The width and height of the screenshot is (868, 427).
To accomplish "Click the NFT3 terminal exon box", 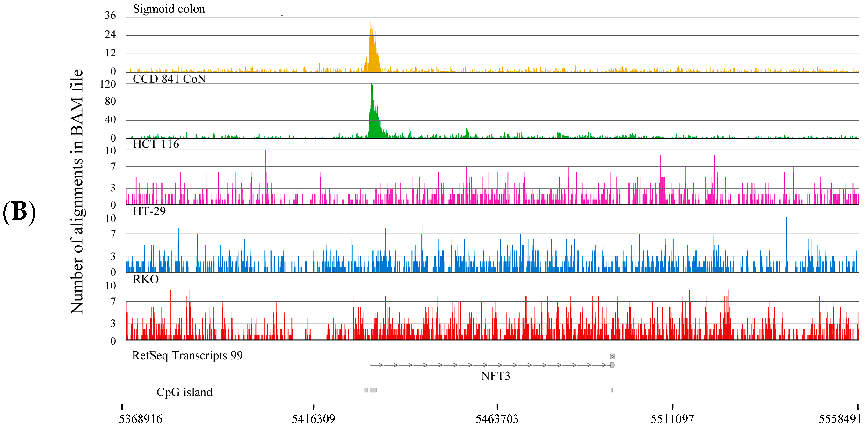I will click(612, 365).
